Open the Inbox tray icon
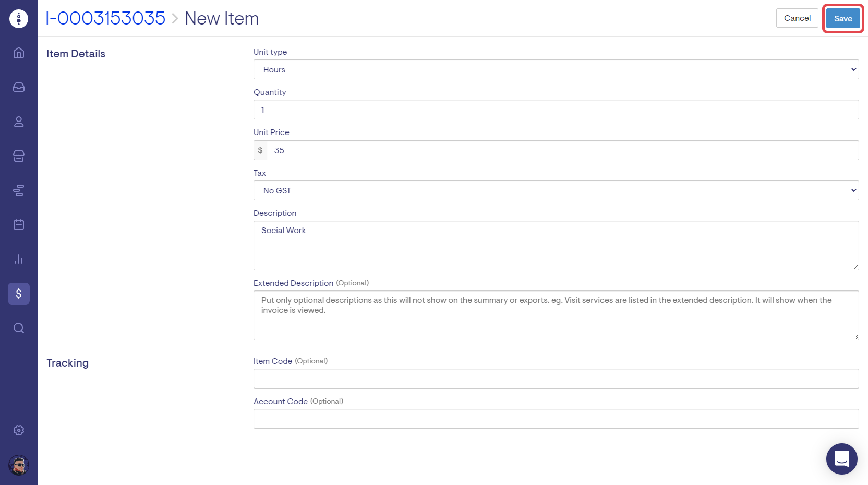Viewport: 868px width, 485px height. pos(19,87)
